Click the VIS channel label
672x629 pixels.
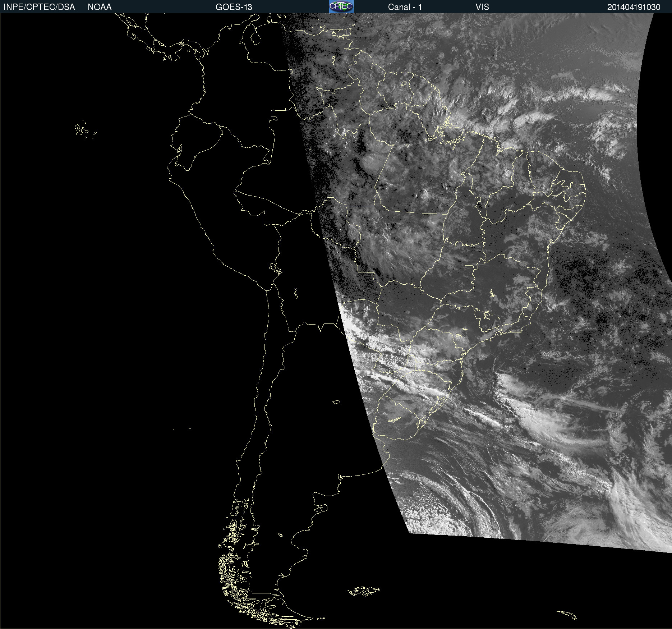pyautogui.click(x=482, y=7)
